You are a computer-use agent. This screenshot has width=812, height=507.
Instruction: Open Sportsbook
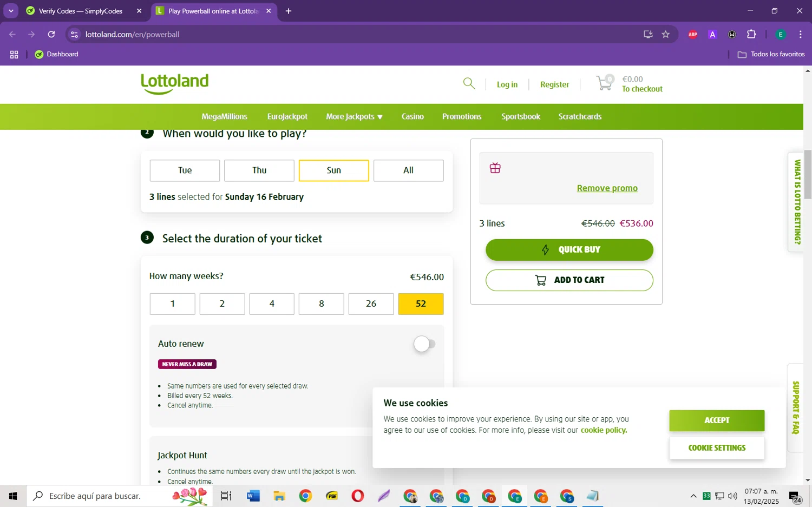pyautogui.click(x=521, y=116)
